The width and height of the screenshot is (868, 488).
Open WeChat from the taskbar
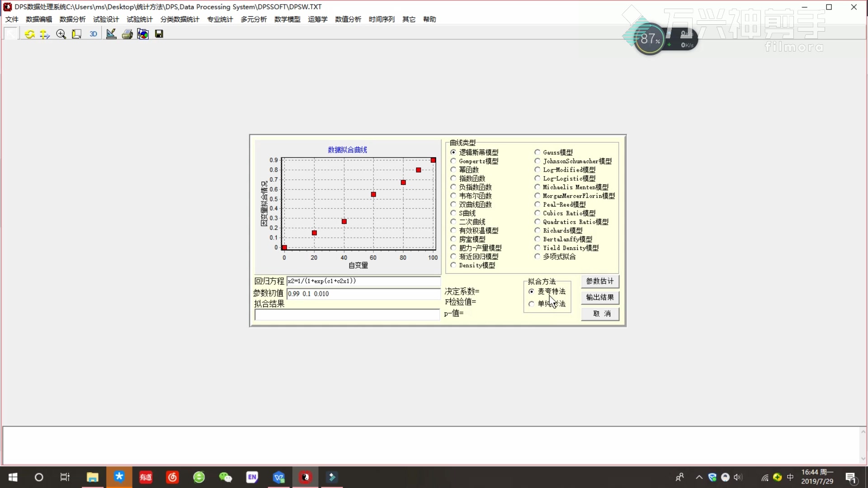point(225,477)
